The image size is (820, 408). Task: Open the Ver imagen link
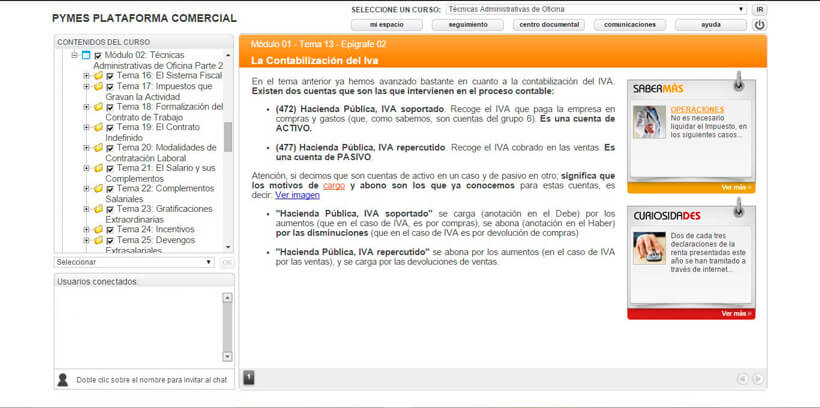(297, 195)
